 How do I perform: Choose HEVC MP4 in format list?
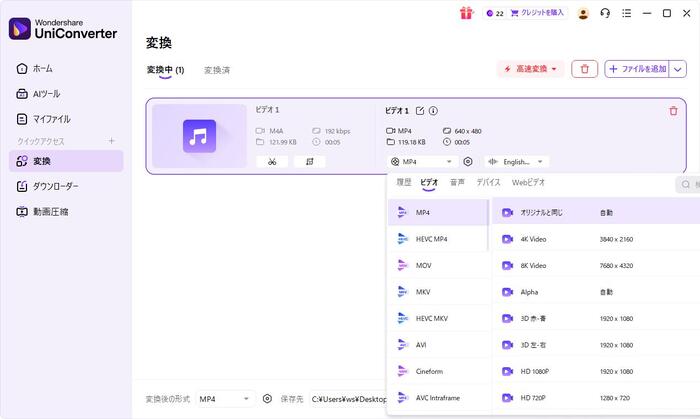438,239
